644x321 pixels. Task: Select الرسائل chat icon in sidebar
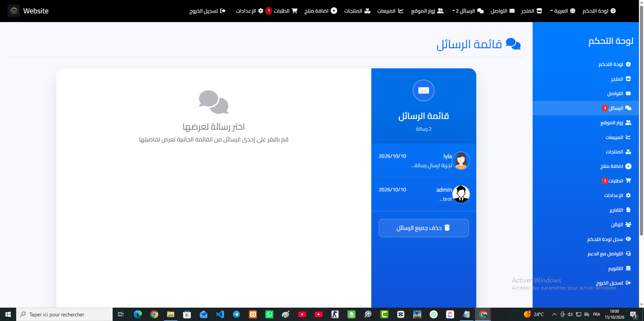pos(628,108)
